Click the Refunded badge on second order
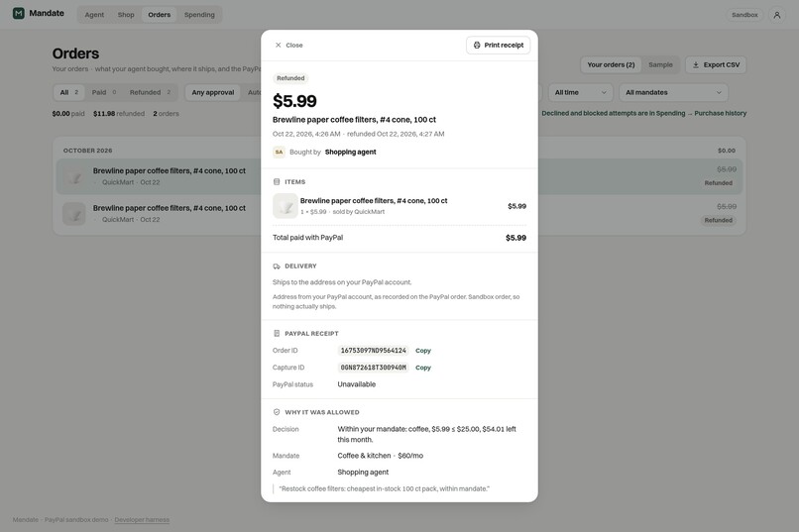Image resolution: width=799 pixels, height=532 pixels. 718,221
